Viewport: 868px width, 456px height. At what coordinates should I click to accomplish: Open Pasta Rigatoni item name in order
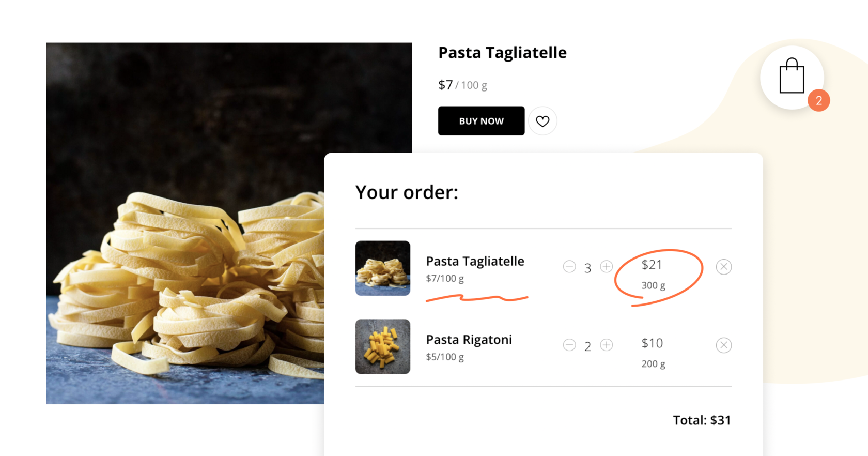tap(469, 340)
